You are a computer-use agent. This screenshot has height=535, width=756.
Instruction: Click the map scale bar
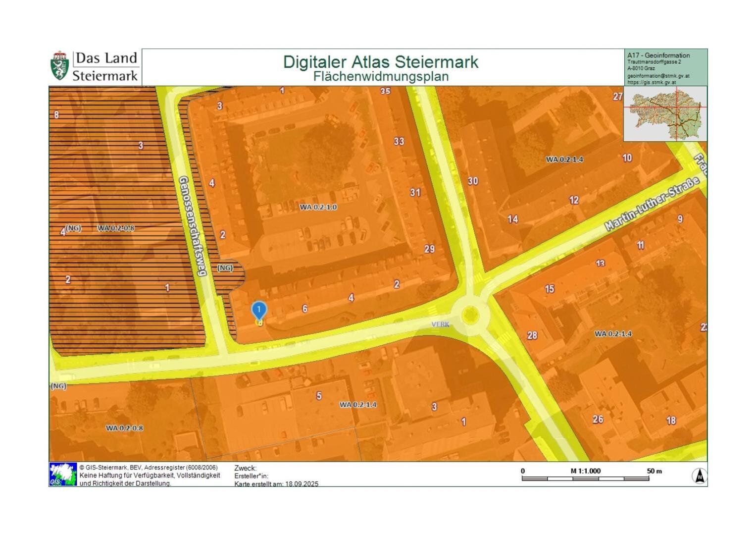click(585, 479)
